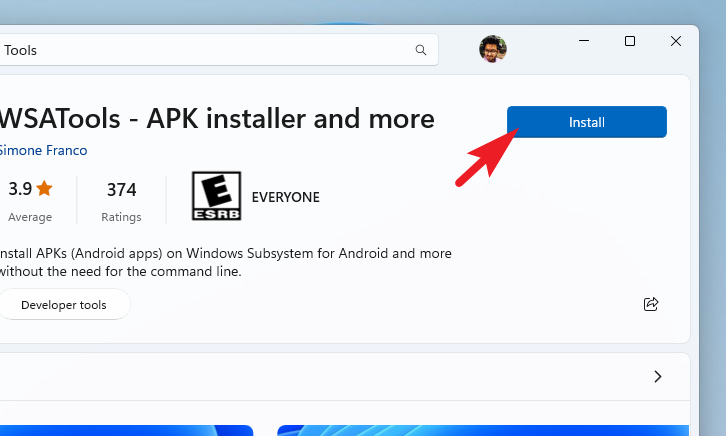Expand the section with right chevron
726x436 pixels.
[x=657, y=377]
